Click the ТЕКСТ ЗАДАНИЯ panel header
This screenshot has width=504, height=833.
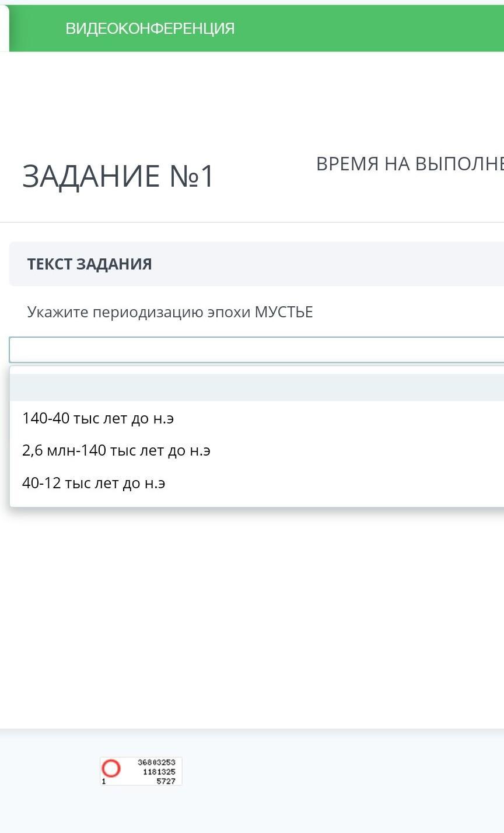[89, 264]
